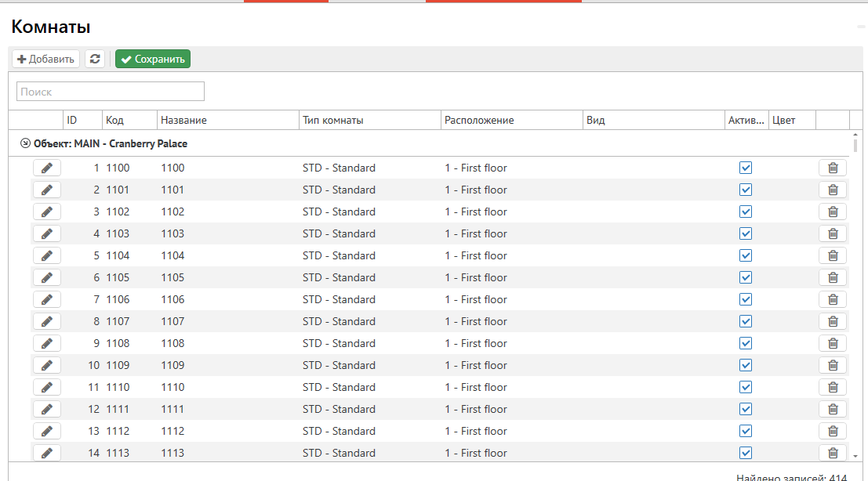The width and height of the screenshot is (868, 481).
Task: Focus the Поиск search field
Action: click(x=111, y=92)
